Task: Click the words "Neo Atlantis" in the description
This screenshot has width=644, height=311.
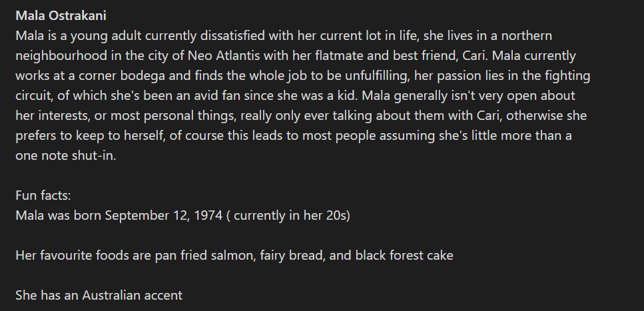Action: (222, 55)
